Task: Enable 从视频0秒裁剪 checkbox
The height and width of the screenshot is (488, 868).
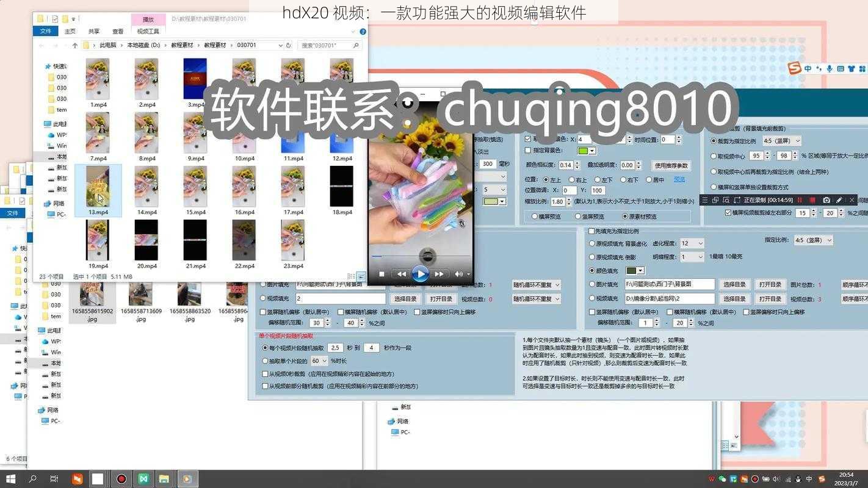Action: [x=265, y=374]
